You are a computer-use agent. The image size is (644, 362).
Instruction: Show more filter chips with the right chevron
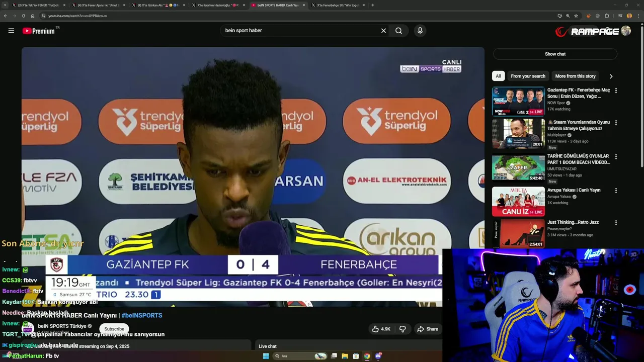point(611,76)
